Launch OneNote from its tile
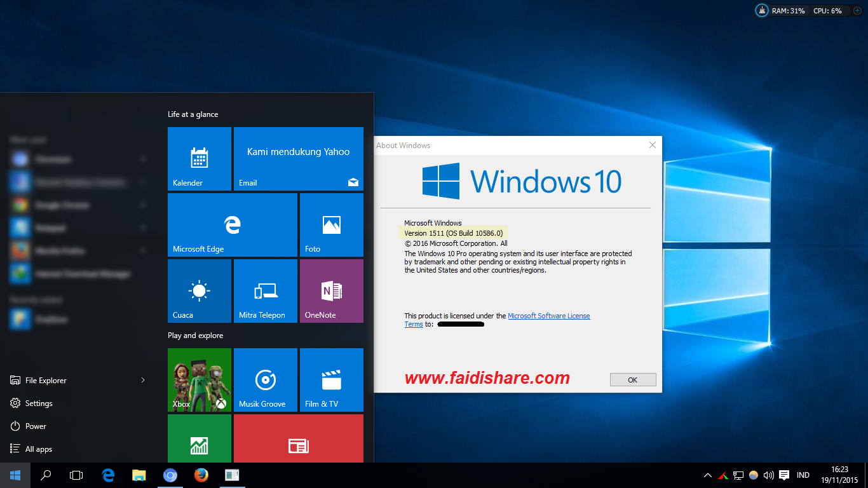Image resolution: width=868 pixels, height=488 pixels. [331, 291]
